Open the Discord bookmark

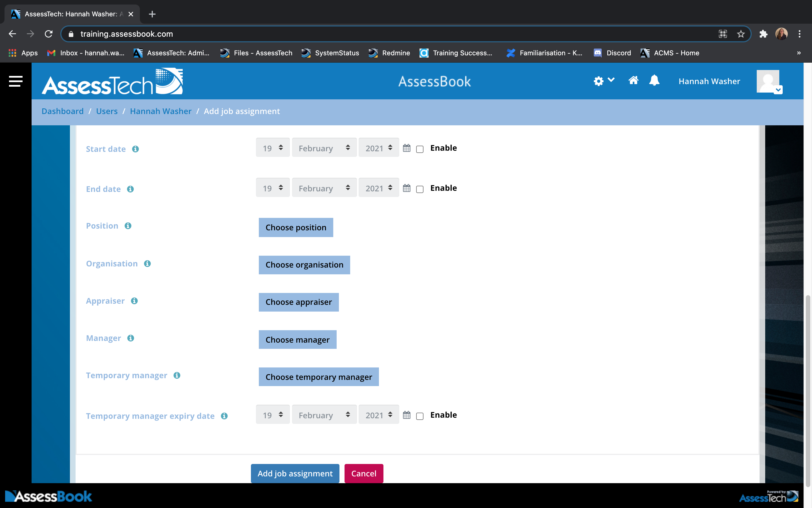612,53
